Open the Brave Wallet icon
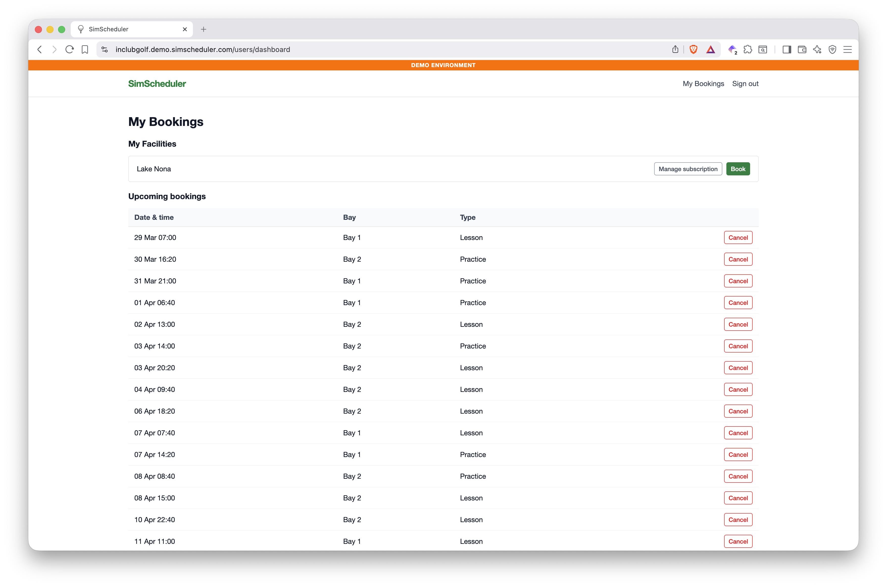 [802, 49]
